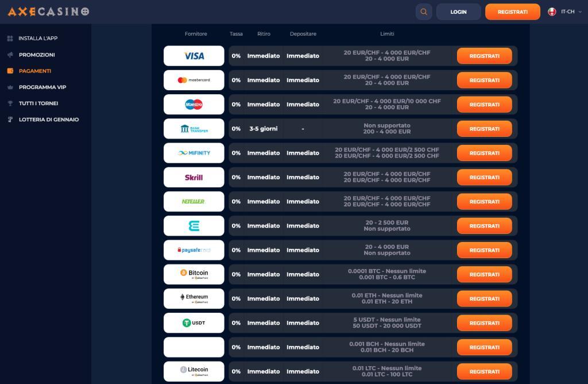This screenshot has height=384, width=588.
Task: Open Programma VIP in sidebar
Action: click(x=42, y=87)
